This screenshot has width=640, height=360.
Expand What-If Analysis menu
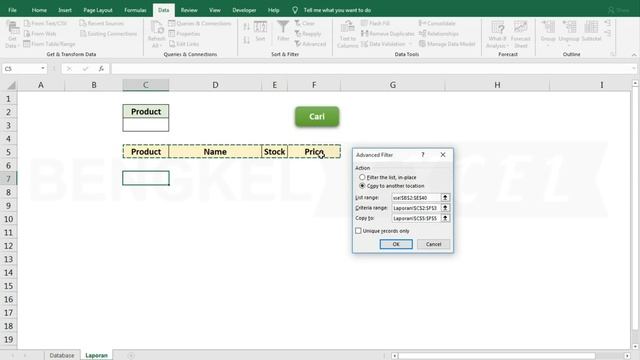(x=497, y=34)
